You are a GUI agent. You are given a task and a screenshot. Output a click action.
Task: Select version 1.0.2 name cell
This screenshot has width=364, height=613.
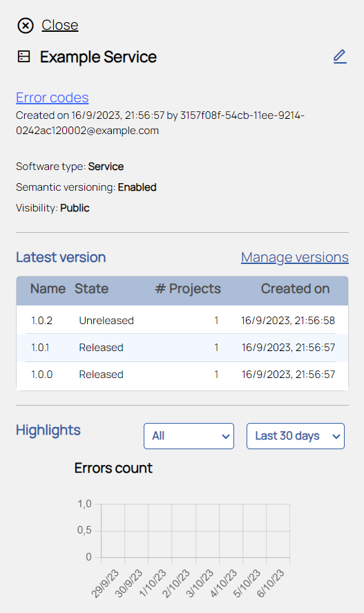tap(42, 321)
